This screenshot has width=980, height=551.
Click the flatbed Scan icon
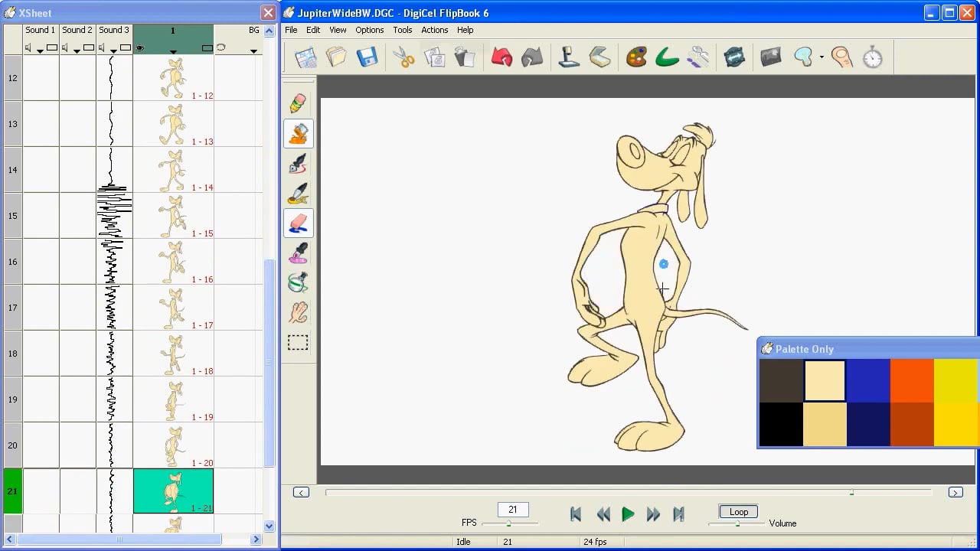tap(599, 57)
